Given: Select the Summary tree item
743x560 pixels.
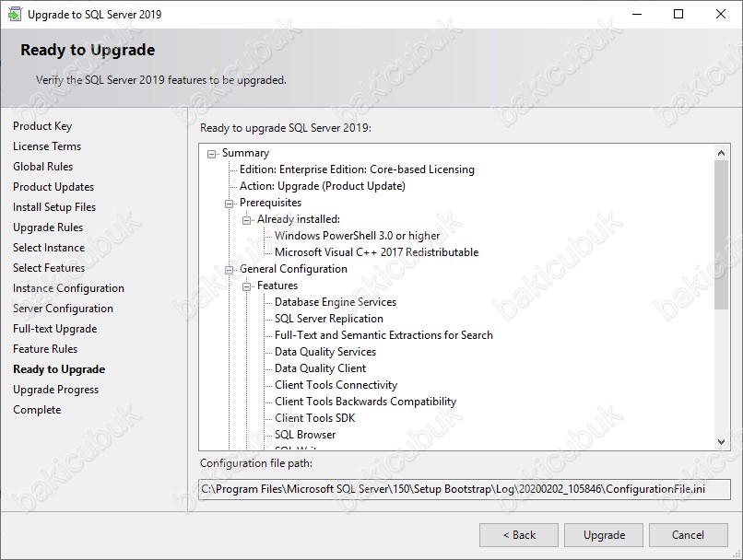Looking at the screenshot, I should coord(245,153).
